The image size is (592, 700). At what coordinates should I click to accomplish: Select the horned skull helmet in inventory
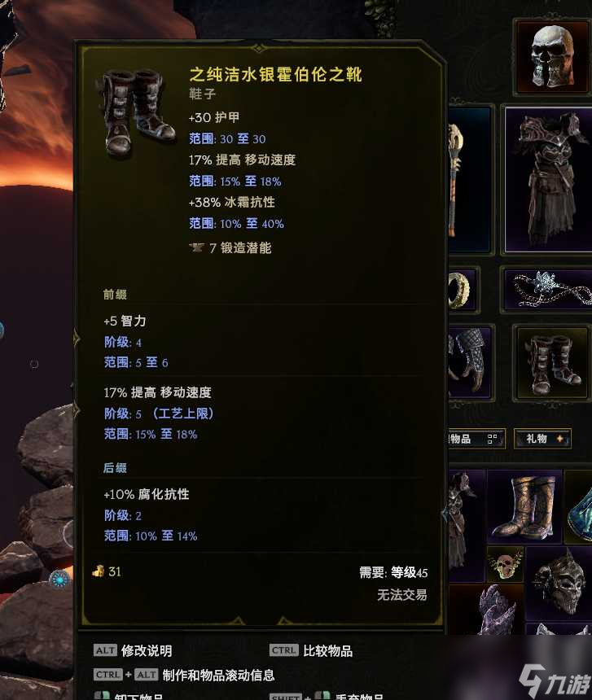point(559,583)
